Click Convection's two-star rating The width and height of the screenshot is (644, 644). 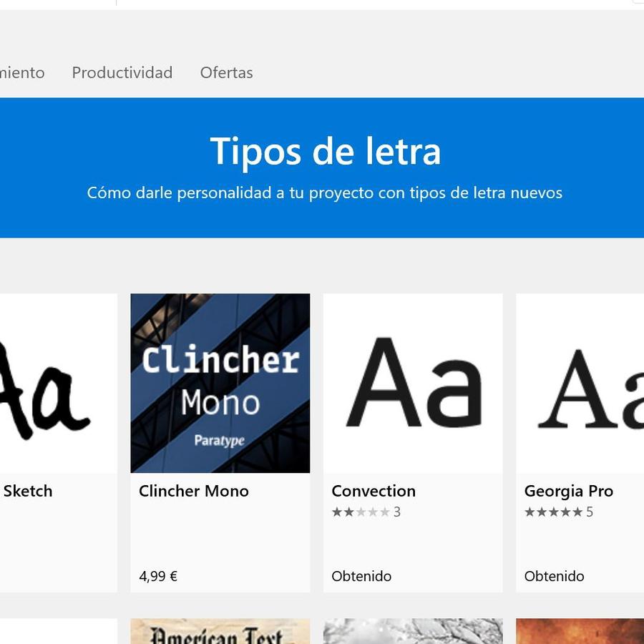[361, 512]
